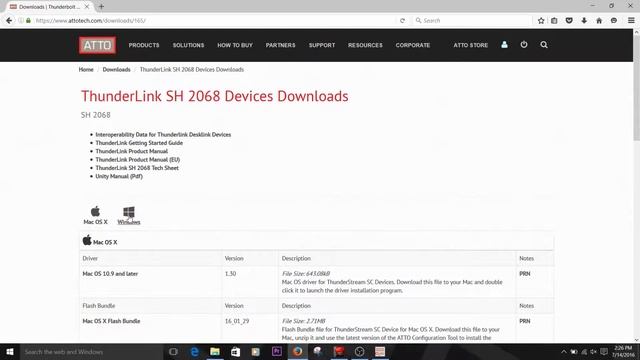640x360 pixels.
Task: Open a new browser tab
Action: [x=101, y=7]
